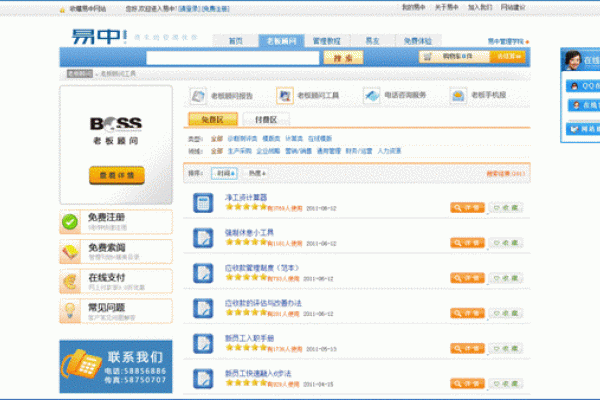
Task: Open the 新员工快速融入6步法 title link
Action: point(258,374)
